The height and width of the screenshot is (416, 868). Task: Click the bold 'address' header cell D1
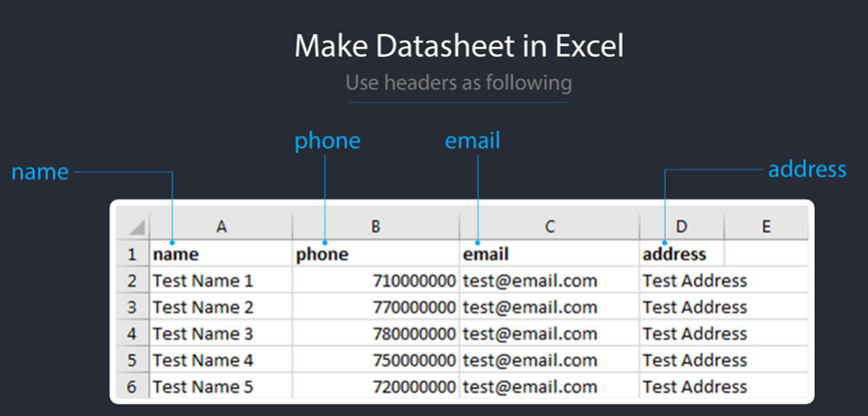click(682, 254)
